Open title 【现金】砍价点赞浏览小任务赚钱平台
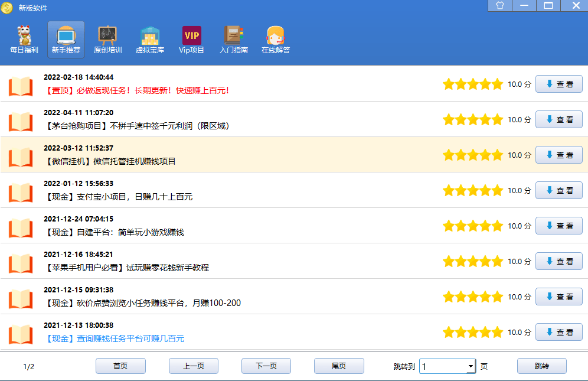588x381 pixels. tap(142, 303)
